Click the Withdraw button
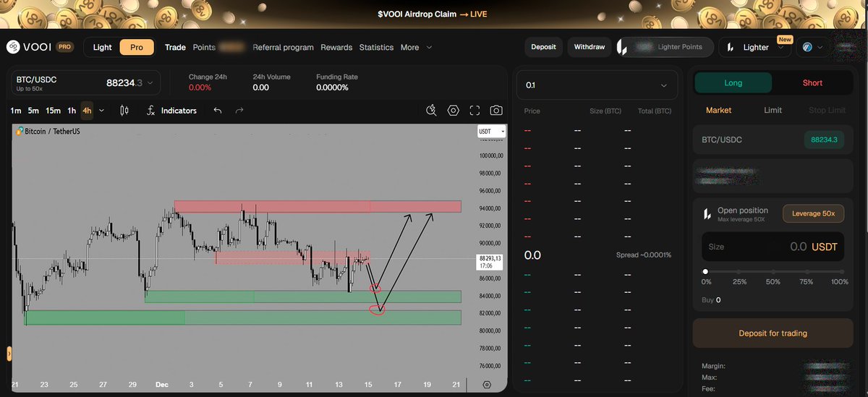The image size is (868, 397). (590, 47)
